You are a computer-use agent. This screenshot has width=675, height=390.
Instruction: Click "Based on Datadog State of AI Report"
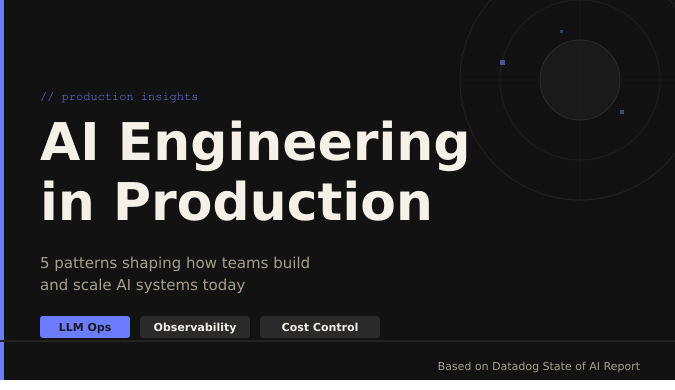coord(539,366)
